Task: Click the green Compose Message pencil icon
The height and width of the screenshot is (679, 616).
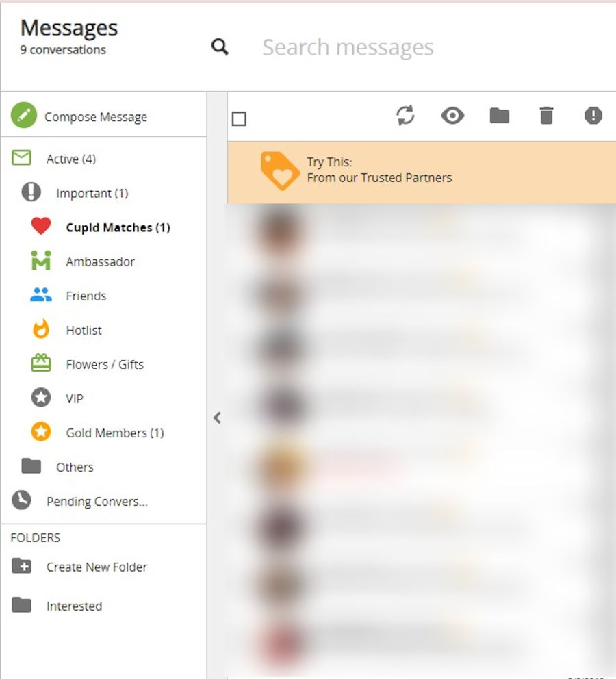Action: click(x=24, y=115)
